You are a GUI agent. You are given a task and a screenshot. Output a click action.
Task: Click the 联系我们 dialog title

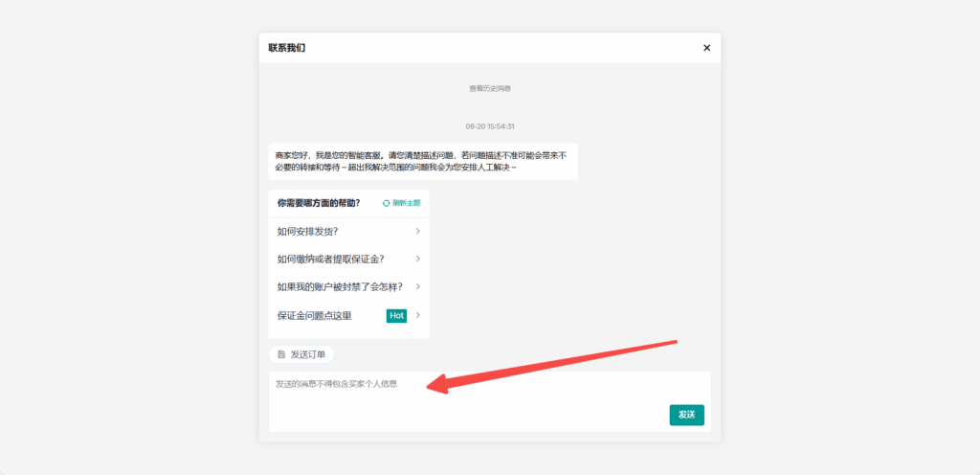point(287,48)
